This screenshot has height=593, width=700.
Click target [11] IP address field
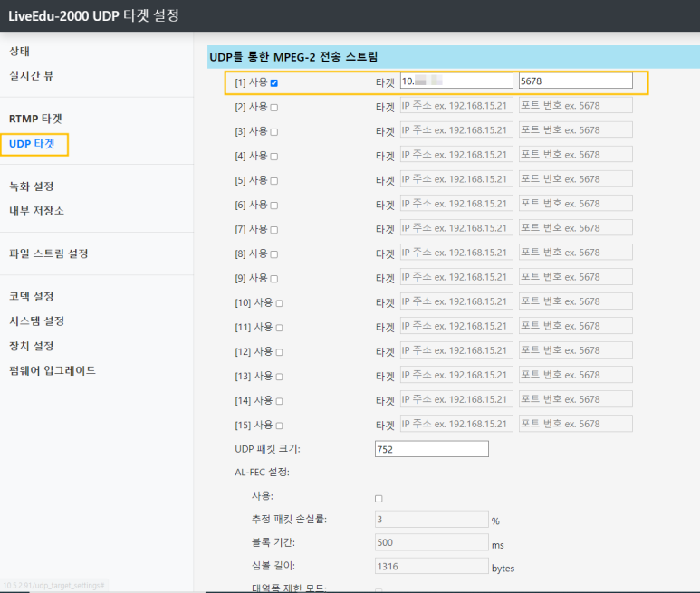click(456, 326)
